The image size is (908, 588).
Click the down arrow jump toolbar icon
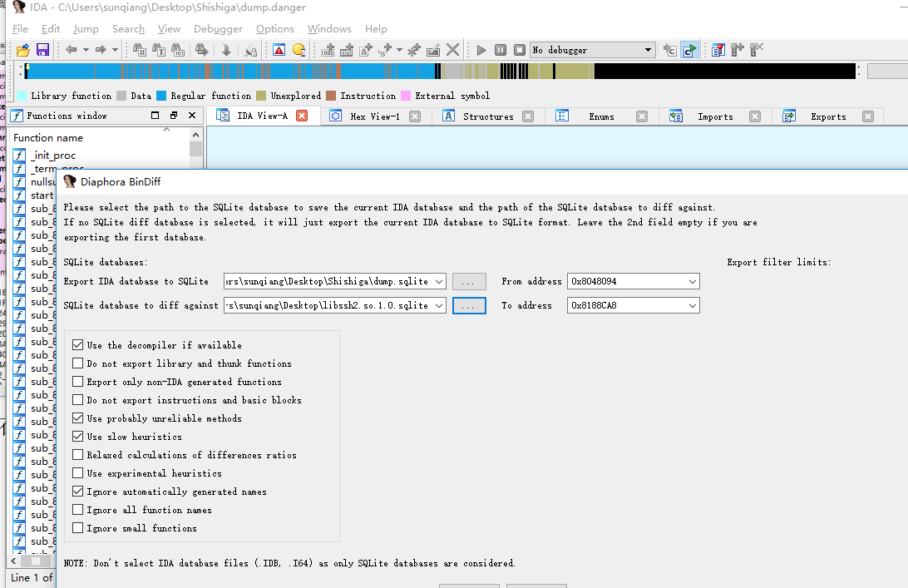[226, 51]
